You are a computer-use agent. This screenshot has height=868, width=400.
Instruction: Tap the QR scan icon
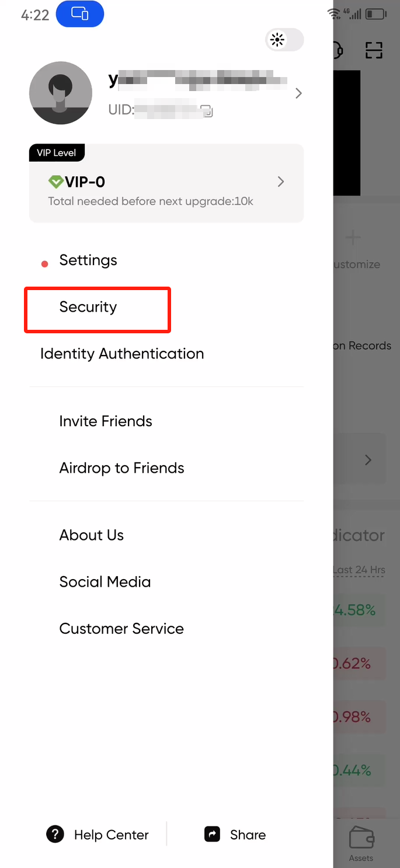tap(374, 50)
